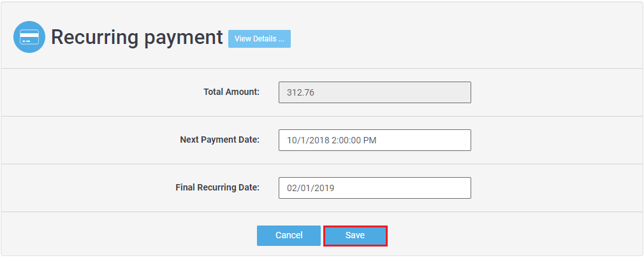Click the Total Amount label
Image resolution: width=644 pixels, height=258 pixels.
click(x=231, y=92)
